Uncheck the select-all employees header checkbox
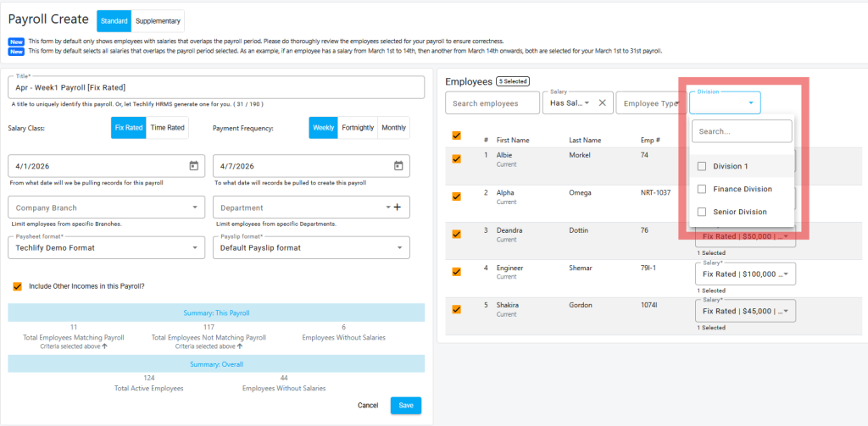This screenshot has height=426, width=868. point(457,136)
